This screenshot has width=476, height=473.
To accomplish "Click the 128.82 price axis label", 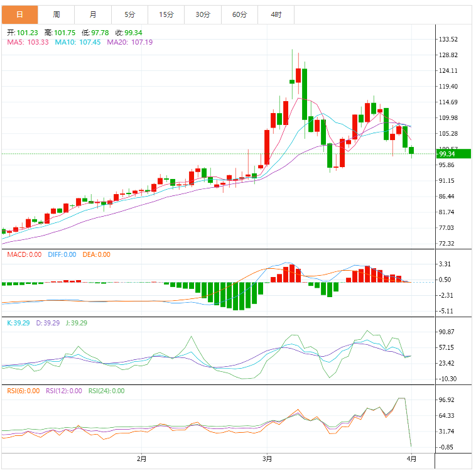I will point(448,55).
